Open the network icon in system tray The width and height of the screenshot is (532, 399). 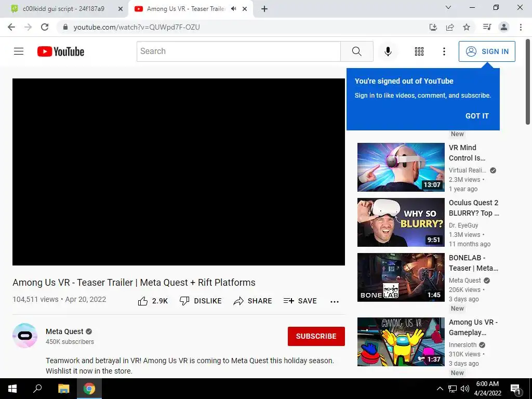pos(453,389)
